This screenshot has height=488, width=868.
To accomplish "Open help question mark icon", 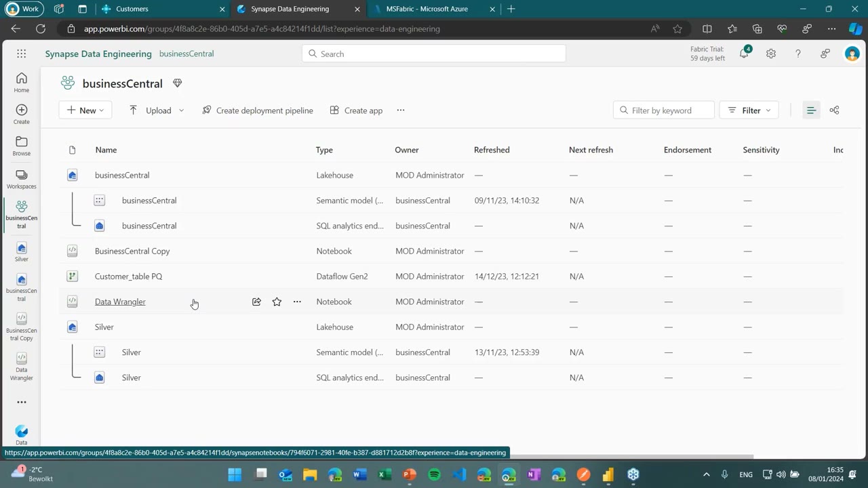I will click(x=798, y=54).
